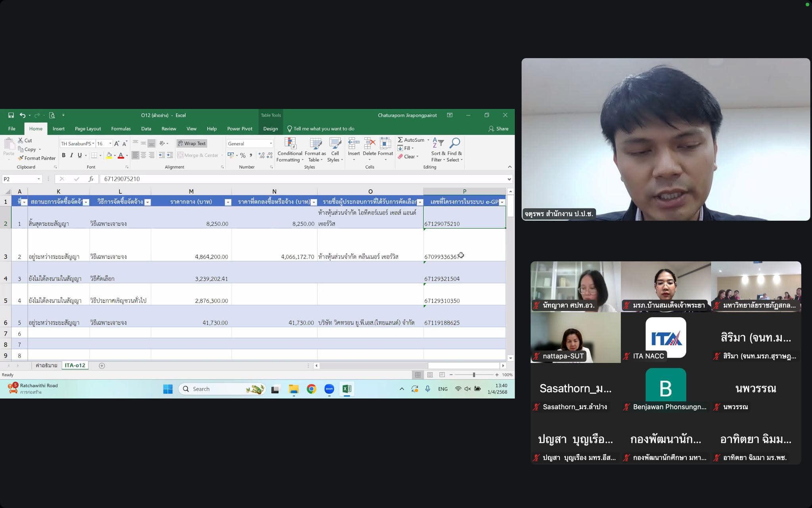Open filter dropdown for column P e-GP

[x=502, y=202]
